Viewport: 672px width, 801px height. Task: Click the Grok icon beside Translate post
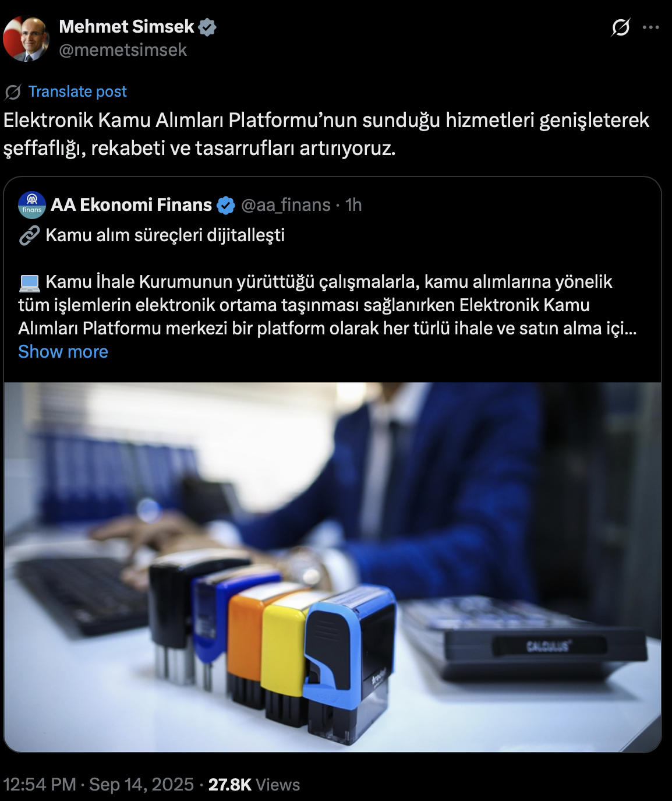pos(13,92)
